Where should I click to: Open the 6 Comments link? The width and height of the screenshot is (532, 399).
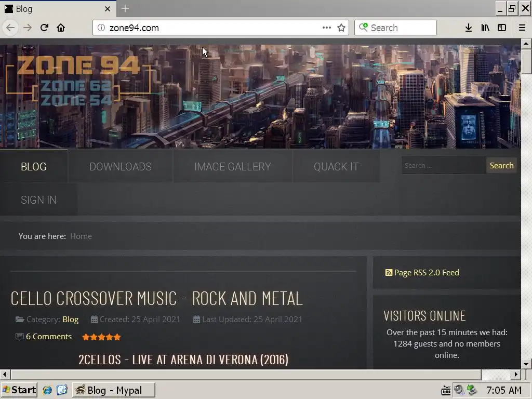tap(49, 337)
